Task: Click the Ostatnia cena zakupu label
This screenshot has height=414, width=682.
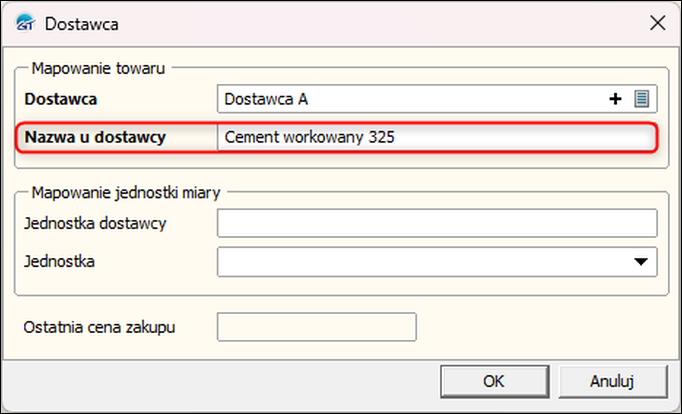Action: coord(106,327)
